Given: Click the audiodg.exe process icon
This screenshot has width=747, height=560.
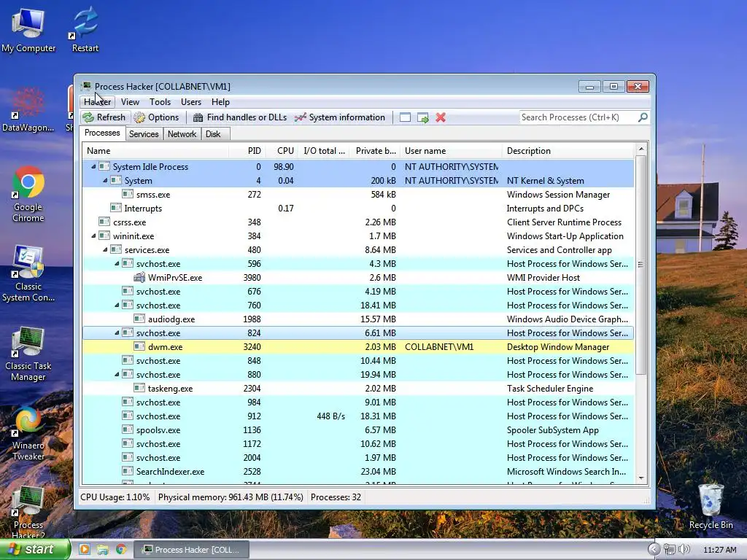Looking at the screenshot, I should [x=139, y=319].
